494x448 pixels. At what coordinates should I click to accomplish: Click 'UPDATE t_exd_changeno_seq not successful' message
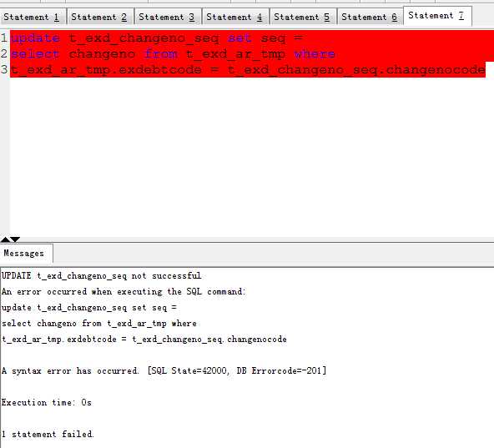point(101,276)
